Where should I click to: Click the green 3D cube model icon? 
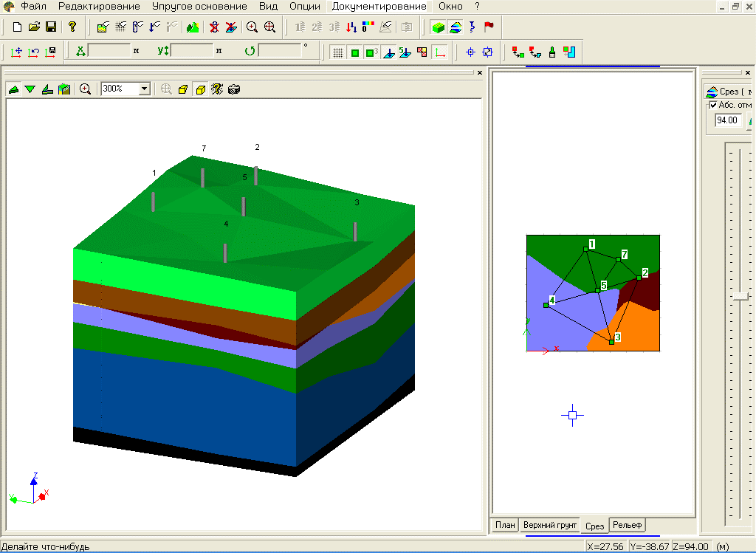click(439, 27)
